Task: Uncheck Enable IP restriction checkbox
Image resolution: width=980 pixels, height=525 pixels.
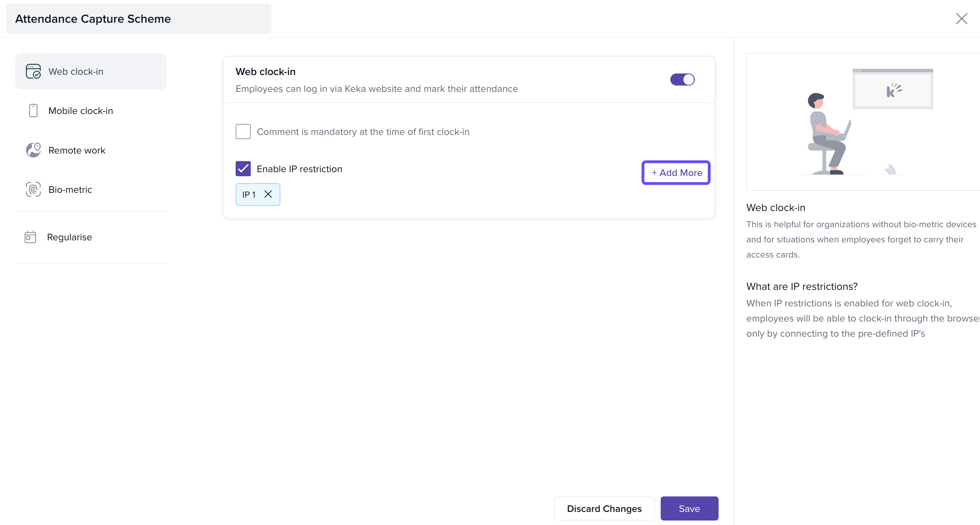Action: [x=243, y=169]
